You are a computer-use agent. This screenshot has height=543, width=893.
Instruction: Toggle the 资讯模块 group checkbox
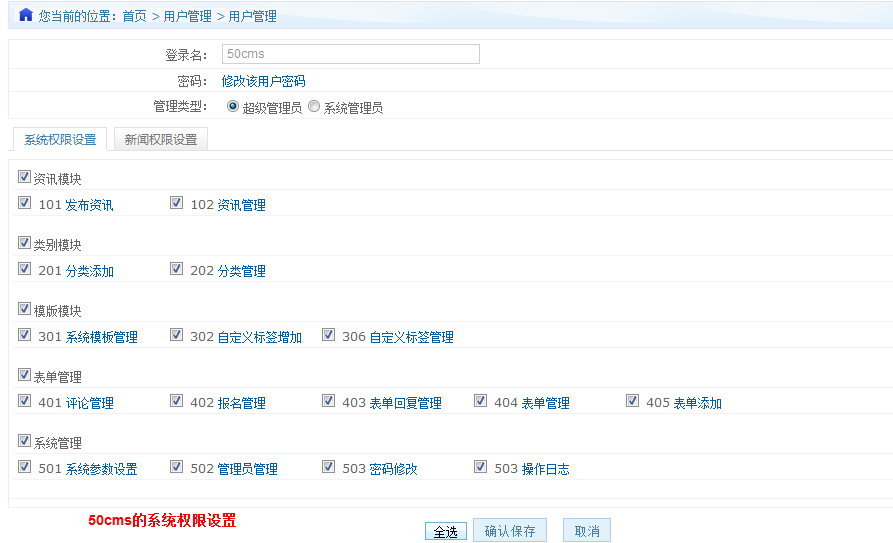pos(24,177)
